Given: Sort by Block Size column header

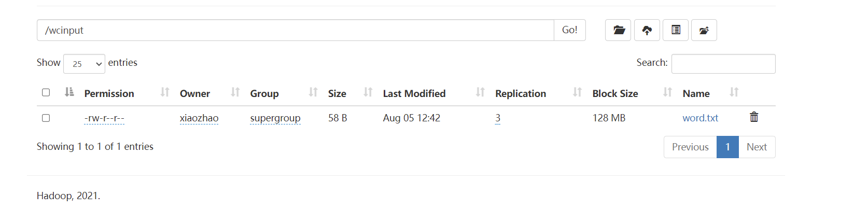Looking at the screenshot, I should coord(615,93).
